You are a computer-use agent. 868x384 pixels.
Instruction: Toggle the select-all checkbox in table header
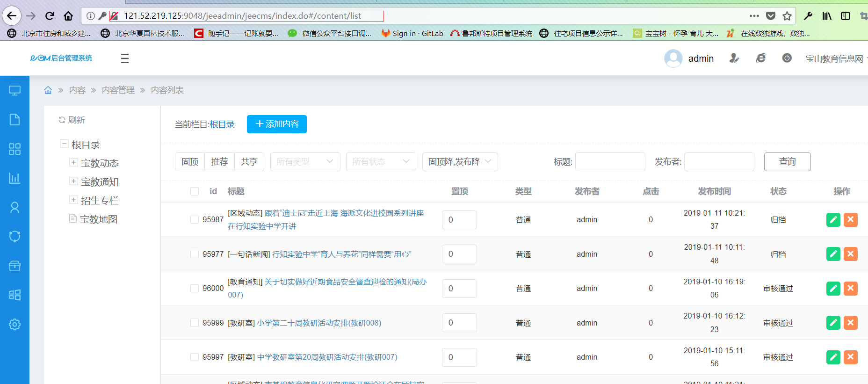(x=195, y=191)
